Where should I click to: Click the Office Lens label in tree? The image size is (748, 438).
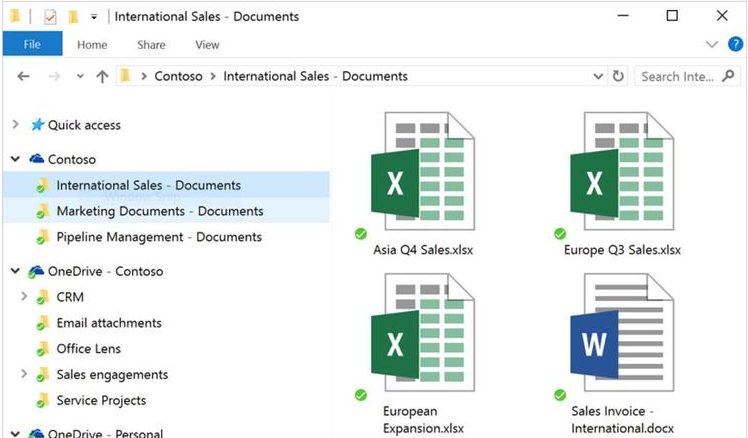(89, 349)
